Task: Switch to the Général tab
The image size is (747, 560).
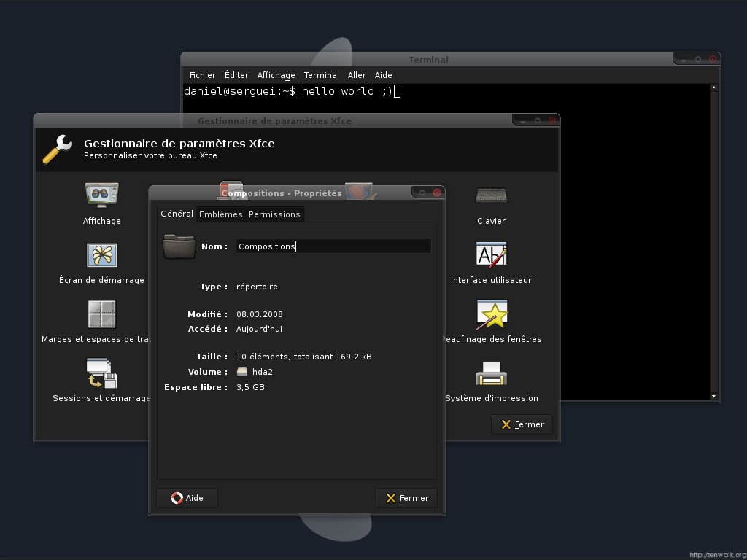Action: [177, 214]
